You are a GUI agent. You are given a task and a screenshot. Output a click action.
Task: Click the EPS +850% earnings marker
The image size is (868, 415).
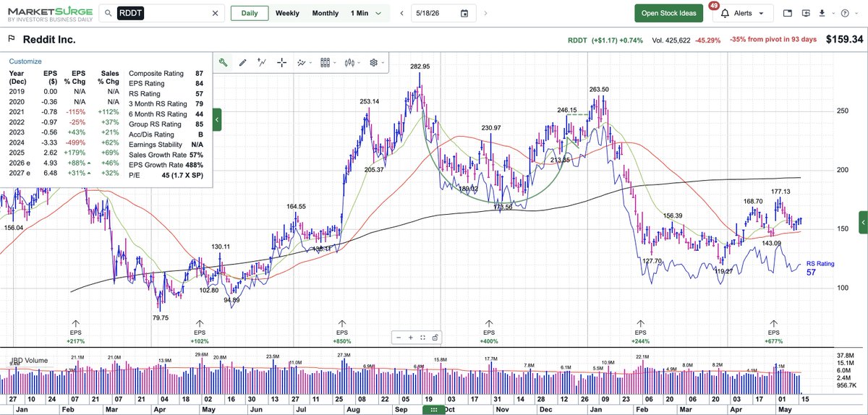tap(341, 331)
